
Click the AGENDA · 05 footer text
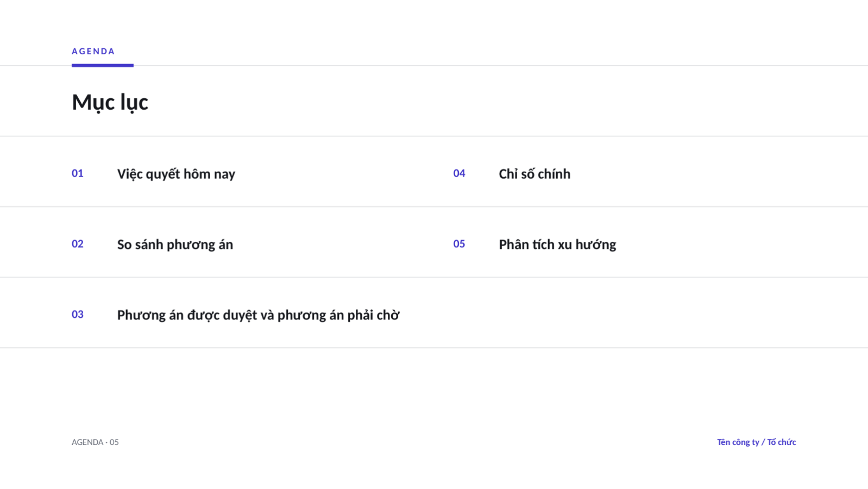pyautogui.click(x=95, y=442)
